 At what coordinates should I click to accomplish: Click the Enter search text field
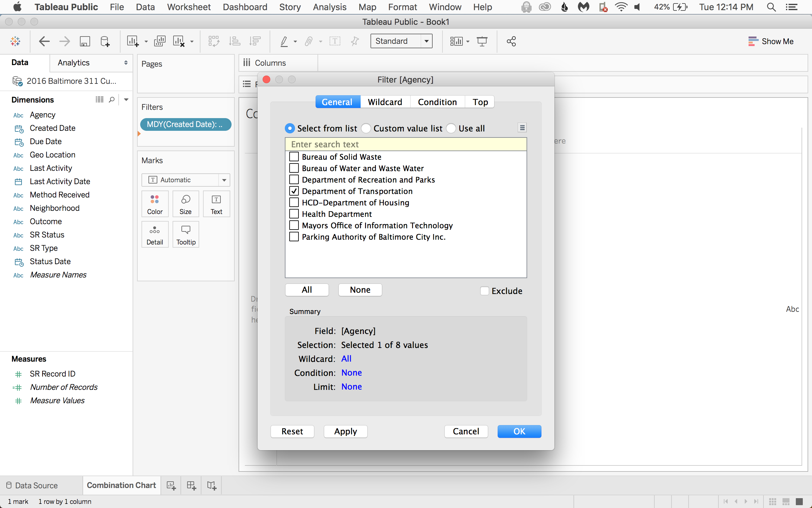[x=406, y=144]
